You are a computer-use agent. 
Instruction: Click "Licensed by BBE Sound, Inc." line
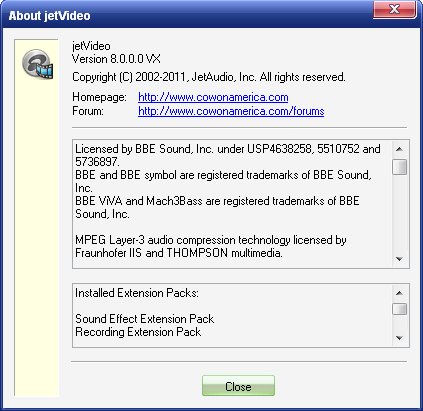(228, 149)
